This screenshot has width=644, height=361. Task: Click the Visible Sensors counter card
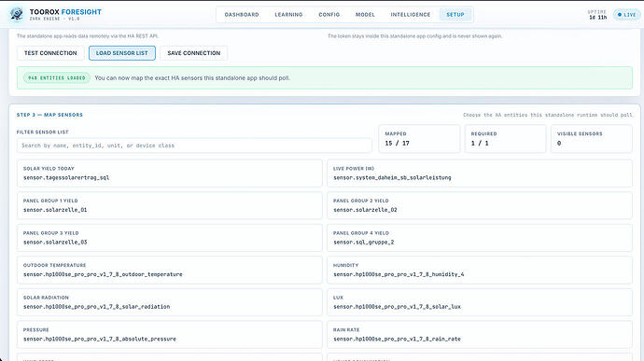click(x=592, y=139)
